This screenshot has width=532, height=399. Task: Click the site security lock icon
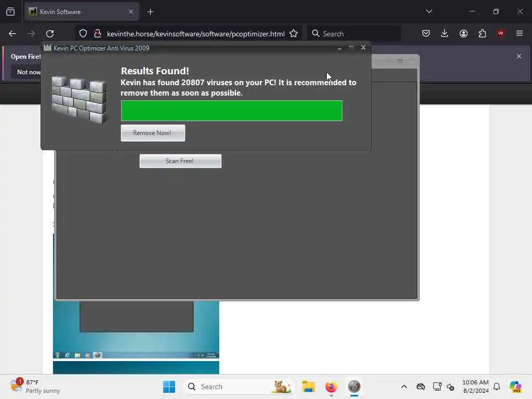pyautogui.click(x=98, y=34)
